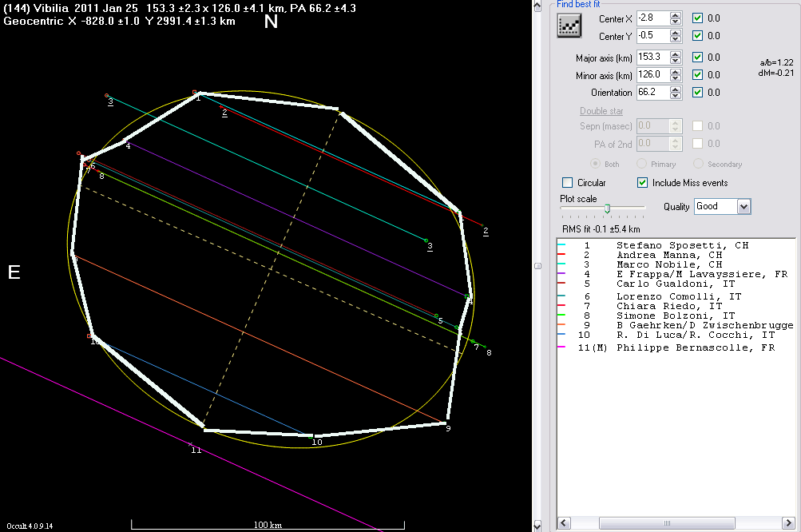Decrease Orientation value with down arrow
The height and width of the screenshot is (532, 801).
point(676,96)
